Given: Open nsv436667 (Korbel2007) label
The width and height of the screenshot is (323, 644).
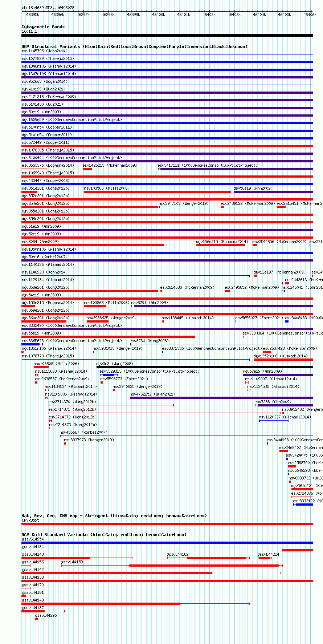Looking at the screenshot, I should point(83,432).
